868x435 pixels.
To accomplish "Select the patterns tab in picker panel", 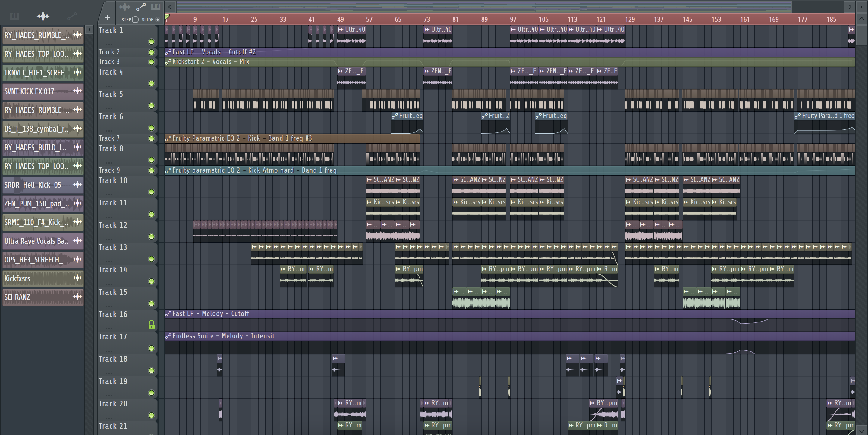I will pyautogui.click(x=14, y=16).
